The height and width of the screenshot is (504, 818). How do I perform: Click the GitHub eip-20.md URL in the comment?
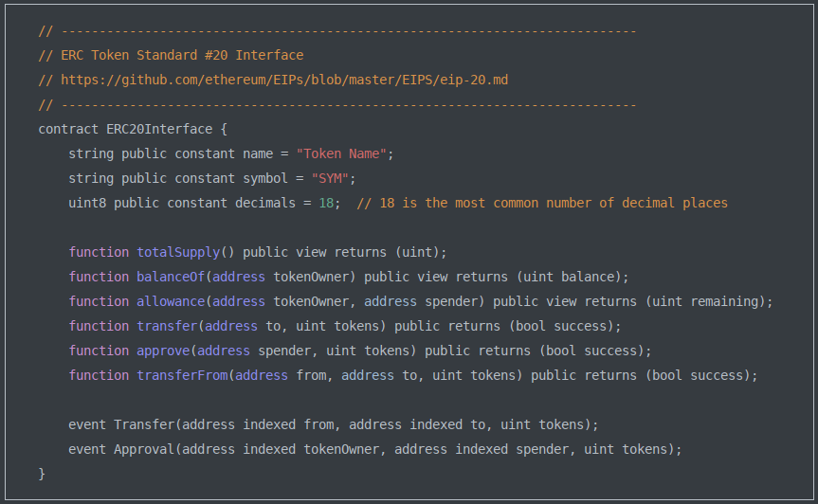pyautogui.click(x=284, y=80)
